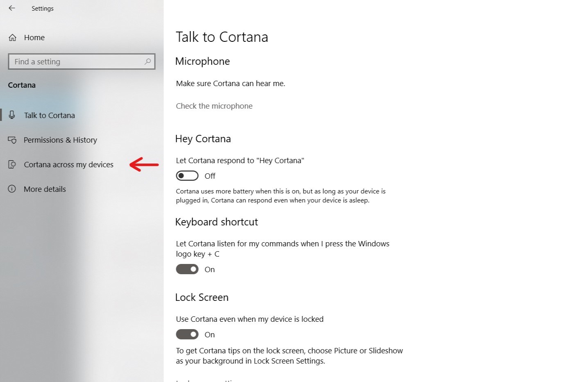The height and width of the screenshot is (382, 588).
Task: Click the Permissions & History icon
Action: pyautogui.click(x=12, y=140)
